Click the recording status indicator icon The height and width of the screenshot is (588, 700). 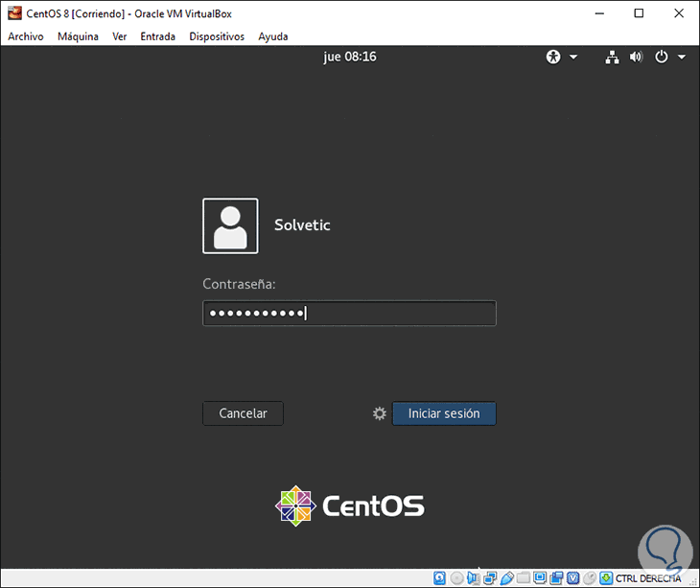click(556, 578)
